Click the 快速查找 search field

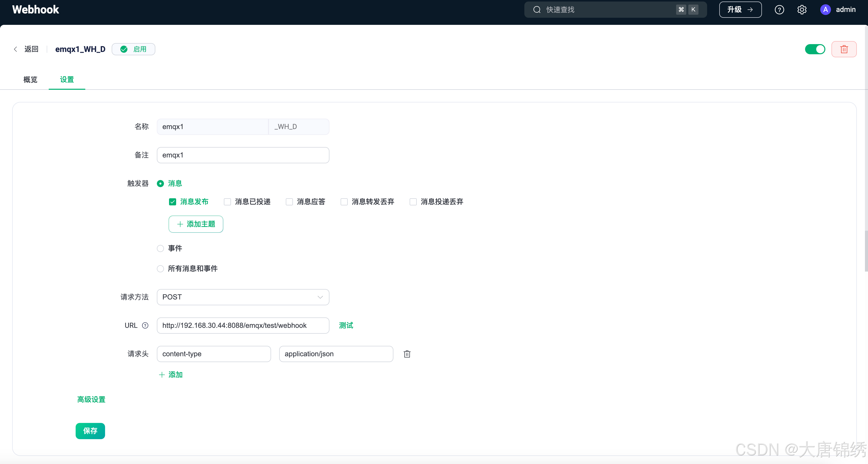615,10
